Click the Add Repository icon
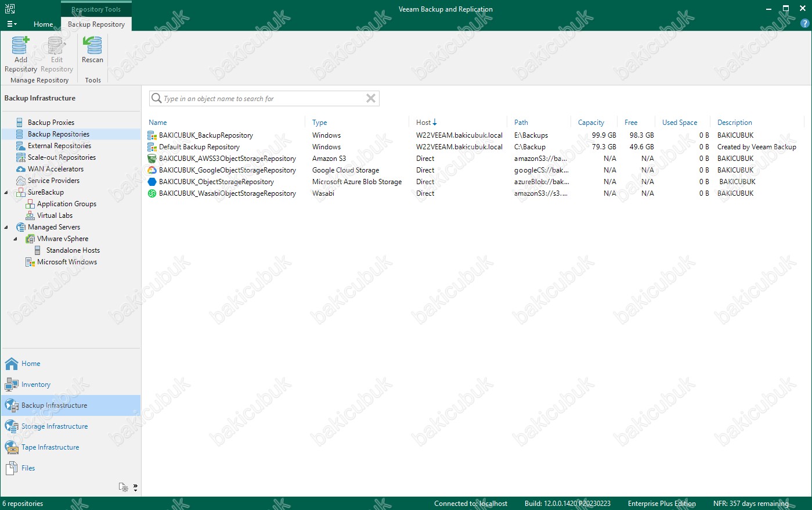 click(x=20, y=45)
